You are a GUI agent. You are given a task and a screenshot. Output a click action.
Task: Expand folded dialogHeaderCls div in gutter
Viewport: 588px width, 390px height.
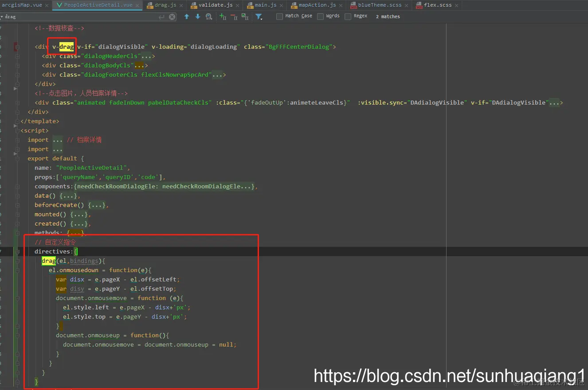pos(17,56)
